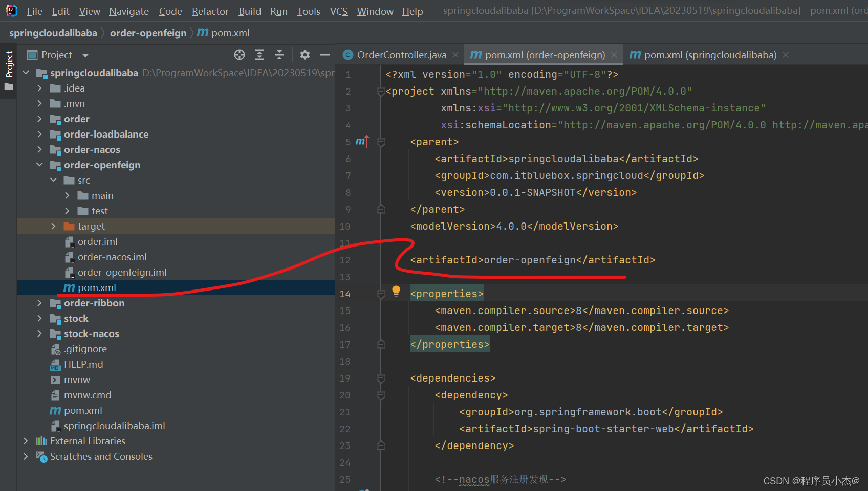This screenshot has height=491, width=868.
Task: Expand the order module folder
Action: click(39, 119)
